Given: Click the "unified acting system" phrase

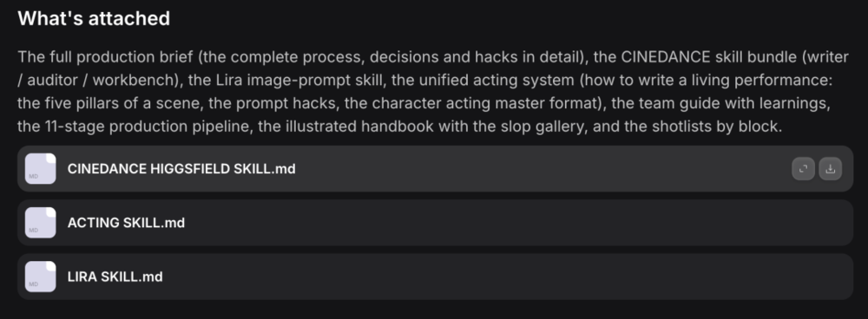Looking at the screenshot, I should [509, 80].
